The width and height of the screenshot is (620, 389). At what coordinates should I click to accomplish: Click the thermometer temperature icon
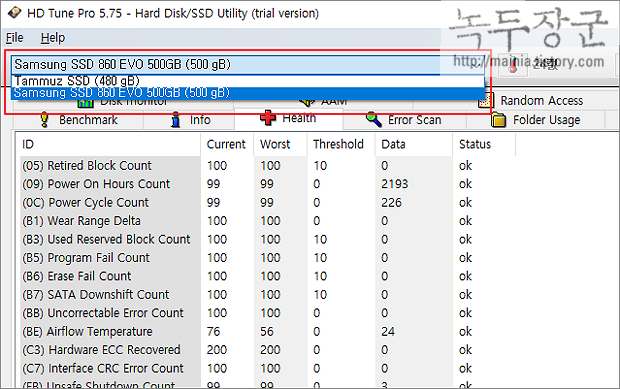click(x=513, y=64)
